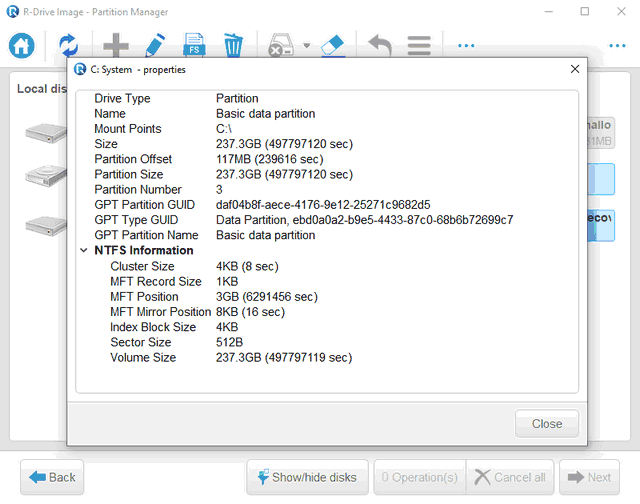Select the eraser Wipe icon
This screenshot has width=640, height=504.
pyautogui.click(x=333, y=46)
